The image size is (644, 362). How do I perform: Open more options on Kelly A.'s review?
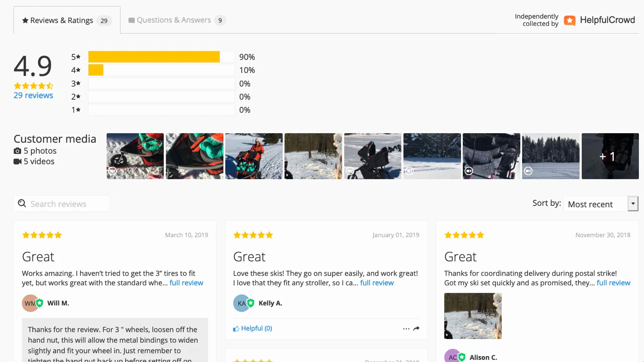[x=406, y=329]
